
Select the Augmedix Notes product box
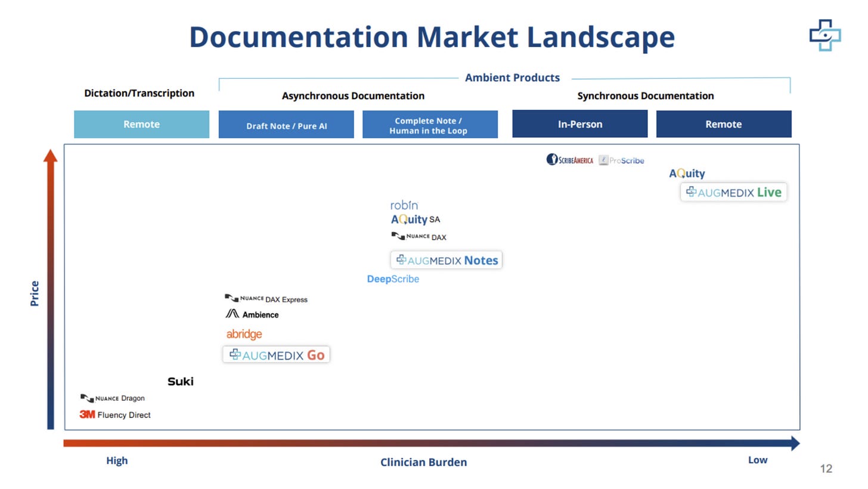click(x=446, y=260)
